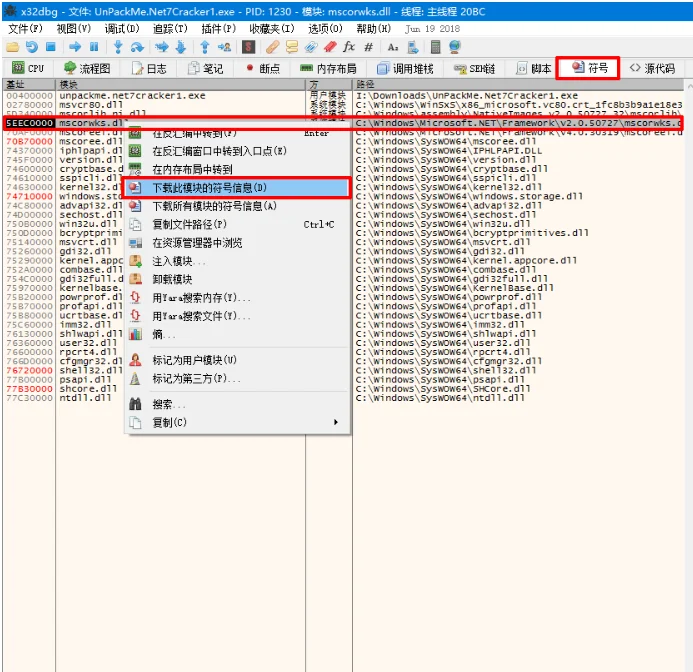Pause execution using the pause icon
The width and height of the screenshot is (693, 672).
coord(94,46)
